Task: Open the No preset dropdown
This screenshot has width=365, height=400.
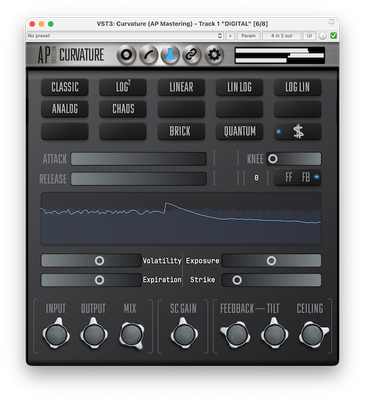Action: pos(125,36)
